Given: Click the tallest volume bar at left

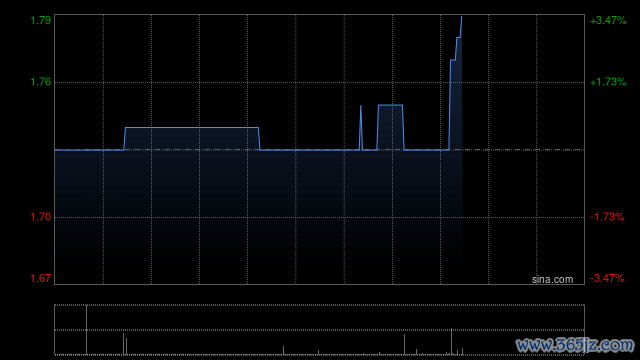Looking at the screenshot, I should pyautogui.click(x=87, y=330).
